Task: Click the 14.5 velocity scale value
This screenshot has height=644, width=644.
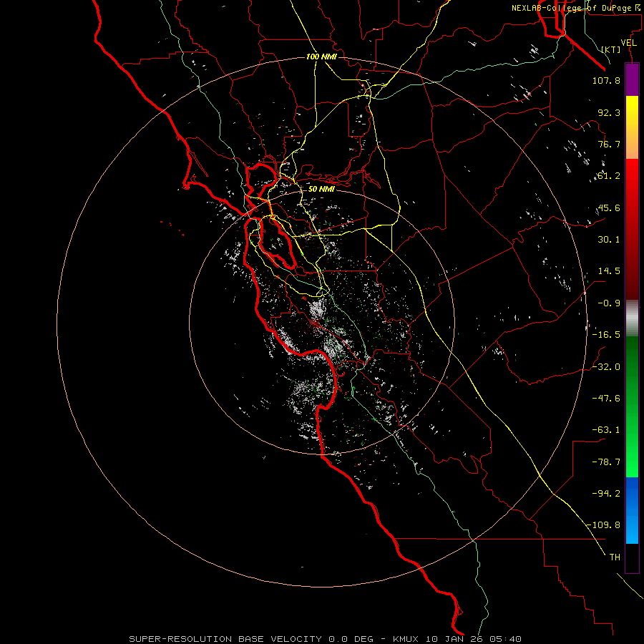Action: tap(609, 271)
